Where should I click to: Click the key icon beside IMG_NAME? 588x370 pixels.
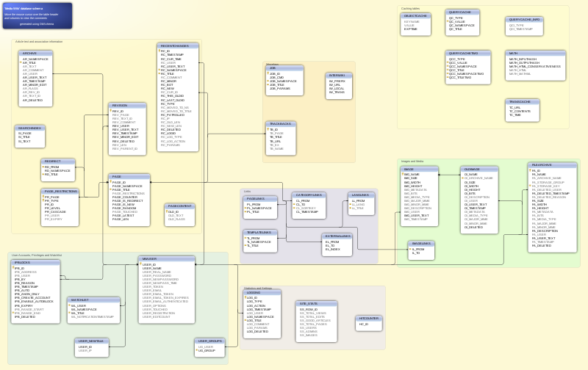point(403,174)
